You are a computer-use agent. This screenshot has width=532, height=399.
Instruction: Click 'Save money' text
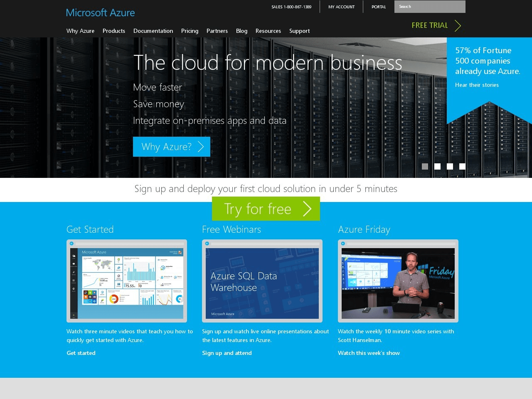coord(158,104)
